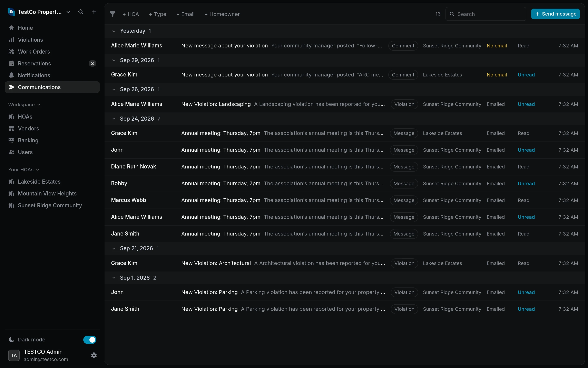Screen dimensions: 588x368
Task: Click the Violations bar chart icon
Action: point(11,40)
